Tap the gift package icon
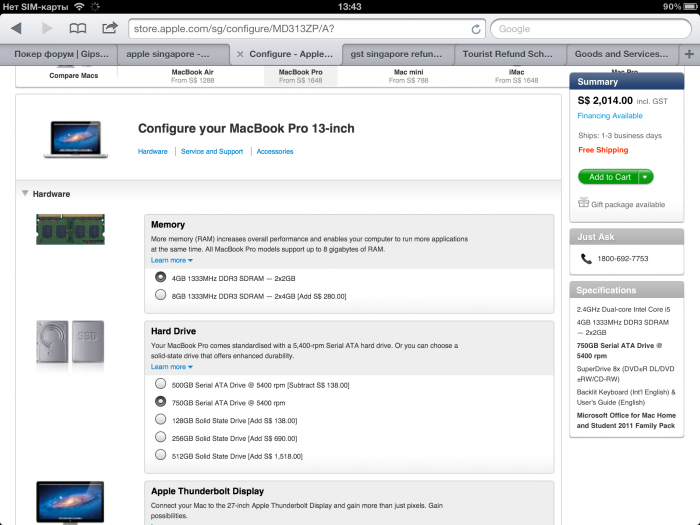Image resolution: width=700 pixels, height=525 pixels. [x=583, y=203]
